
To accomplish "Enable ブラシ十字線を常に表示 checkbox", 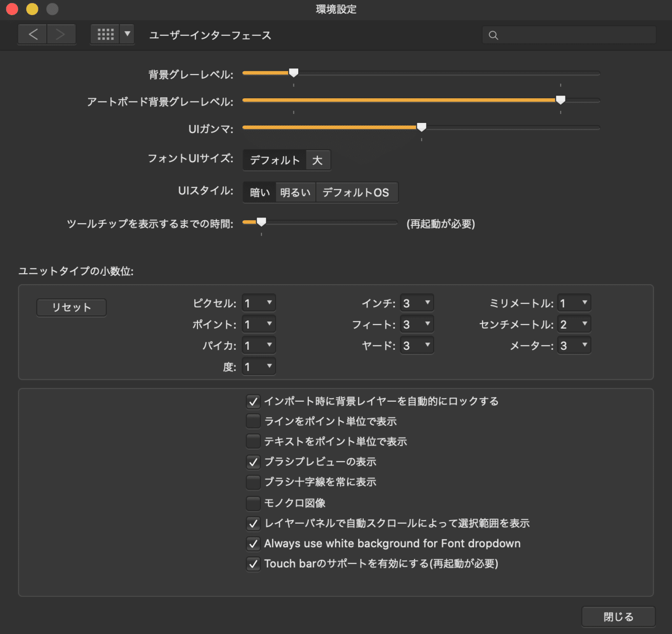I will (253, 482).
